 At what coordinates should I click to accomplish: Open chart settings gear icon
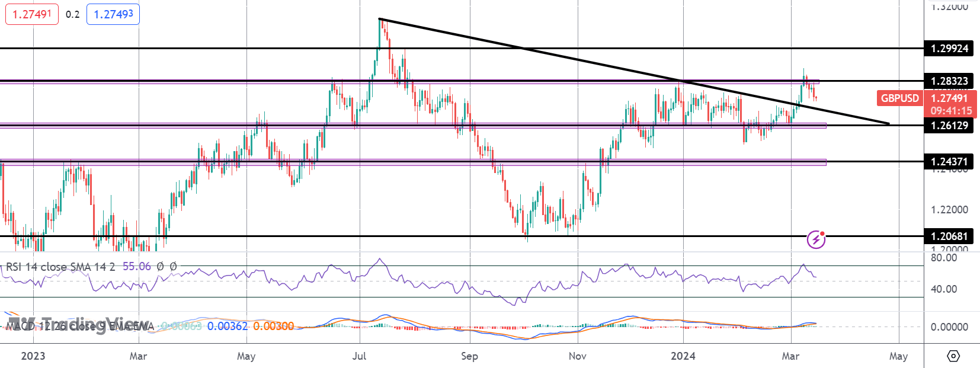953,356
